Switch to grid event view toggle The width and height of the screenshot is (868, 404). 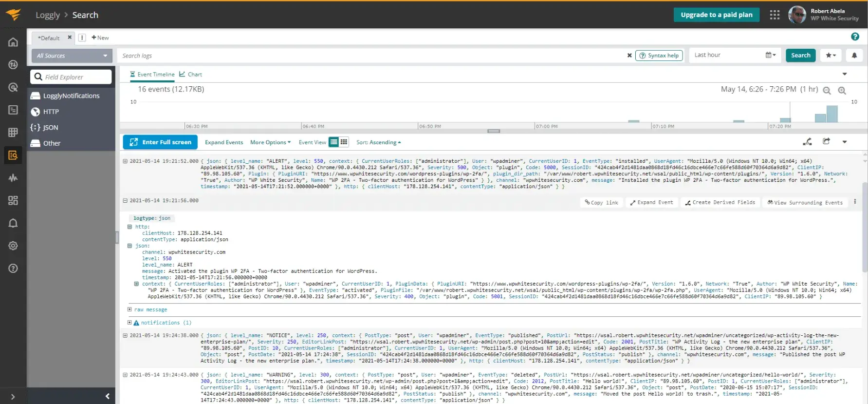click(344, 142)
